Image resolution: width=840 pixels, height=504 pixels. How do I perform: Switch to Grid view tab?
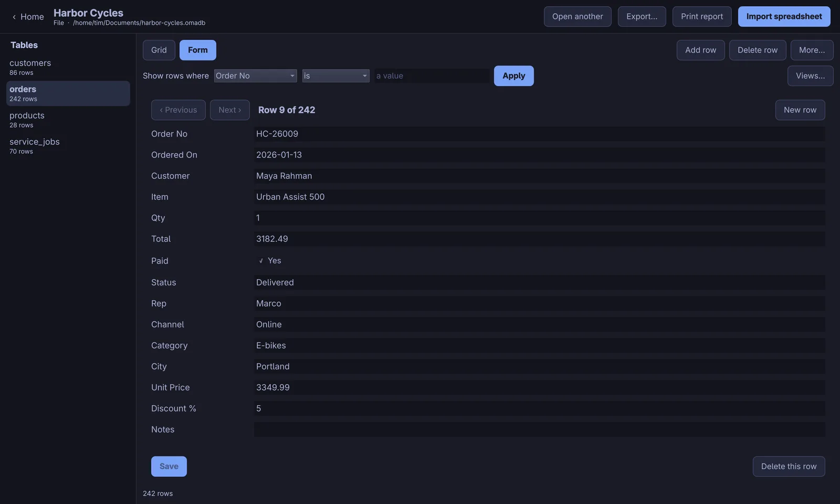click(x=159, y=50)
